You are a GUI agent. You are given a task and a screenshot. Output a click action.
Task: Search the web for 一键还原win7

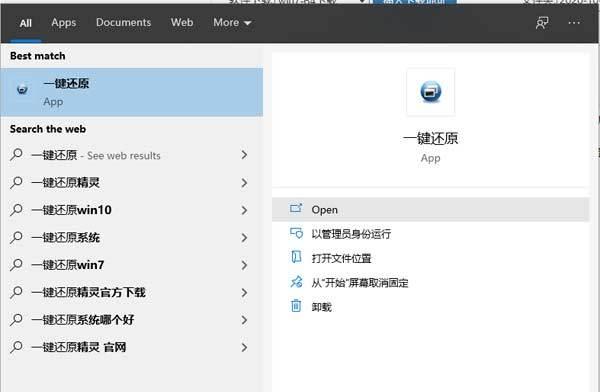pos(132,265)
